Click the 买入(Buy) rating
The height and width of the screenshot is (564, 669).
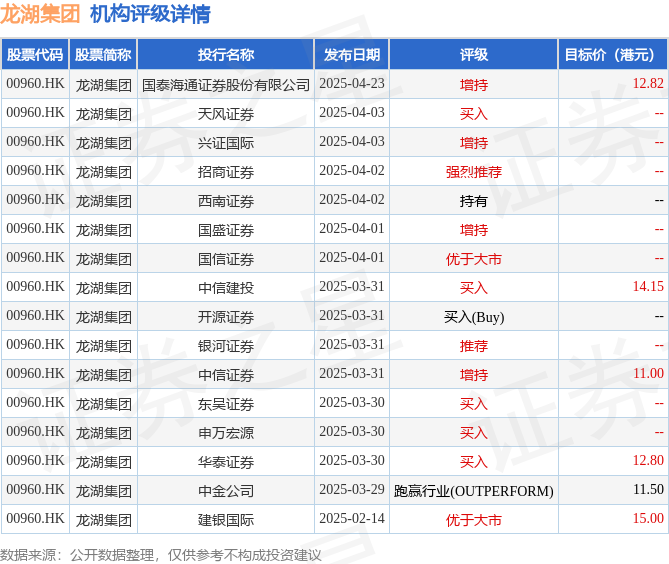click(474, 317)
